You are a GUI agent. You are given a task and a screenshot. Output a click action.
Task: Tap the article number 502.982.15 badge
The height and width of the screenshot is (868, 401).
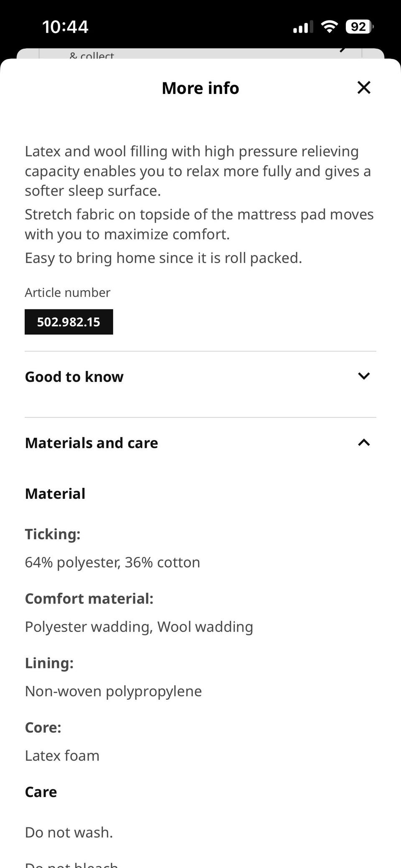pos(69,322)
